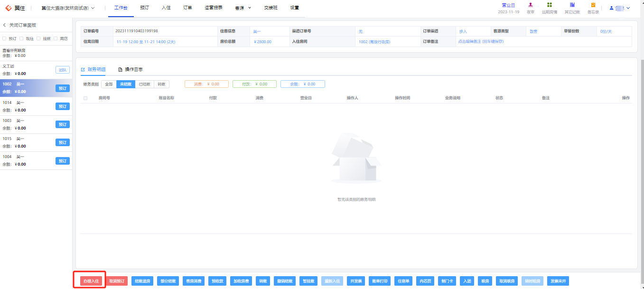The height and width of the screenshot is (289, 644).
Task: Check the 离店 filter checkbox
Action: 56,38
